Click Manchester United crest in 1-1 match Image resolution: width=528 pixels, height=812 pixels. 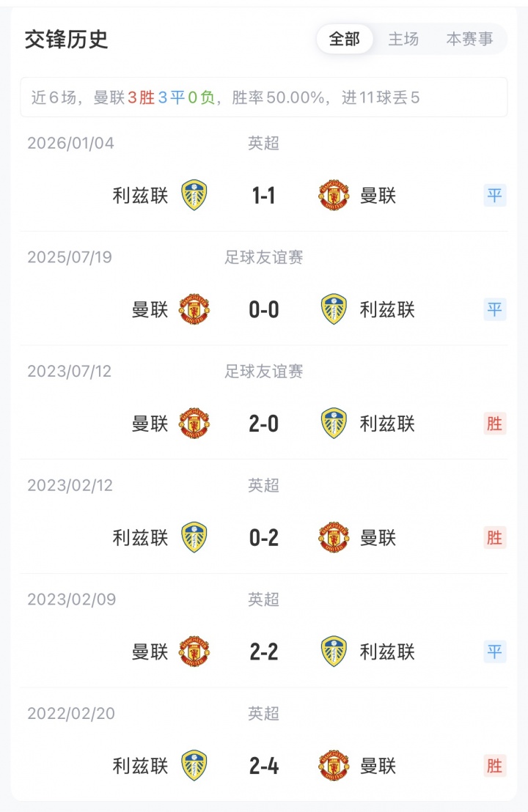tap(334, 196)
